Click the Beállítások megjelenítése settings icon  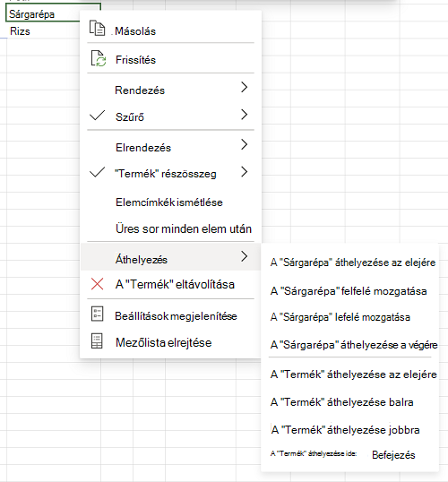[97, 314]
